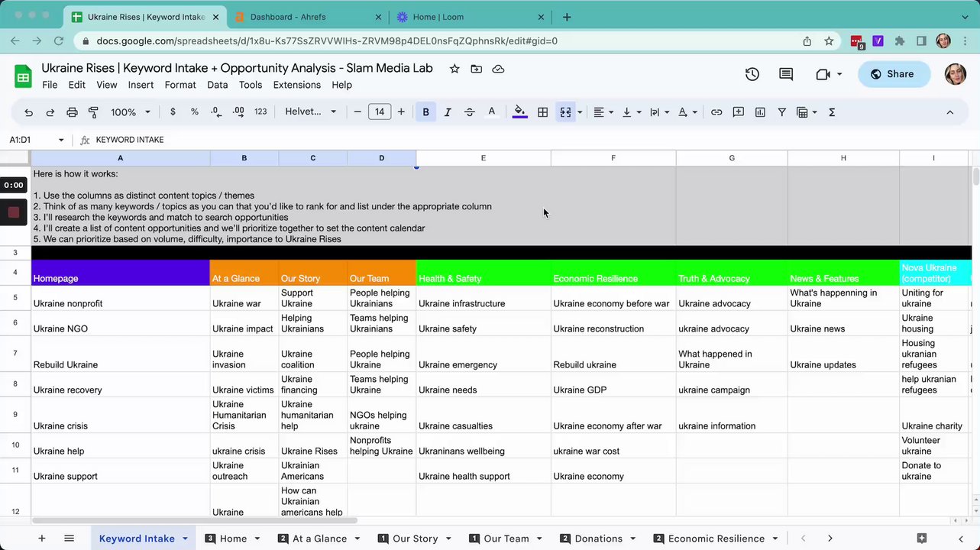Click the formula bar containing KEYWORD INTAKE
The width and height of the screenshot is (980, 550).
(x=535, y=140)
